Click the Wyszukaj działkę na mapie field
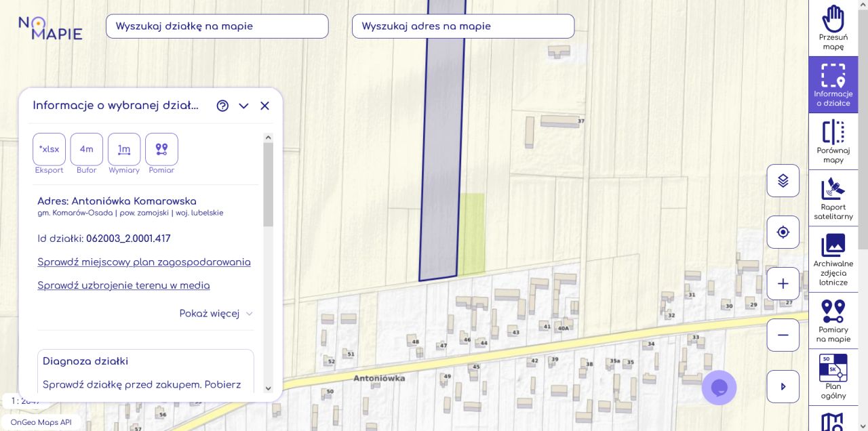868x431 pixels. [217, 26]
